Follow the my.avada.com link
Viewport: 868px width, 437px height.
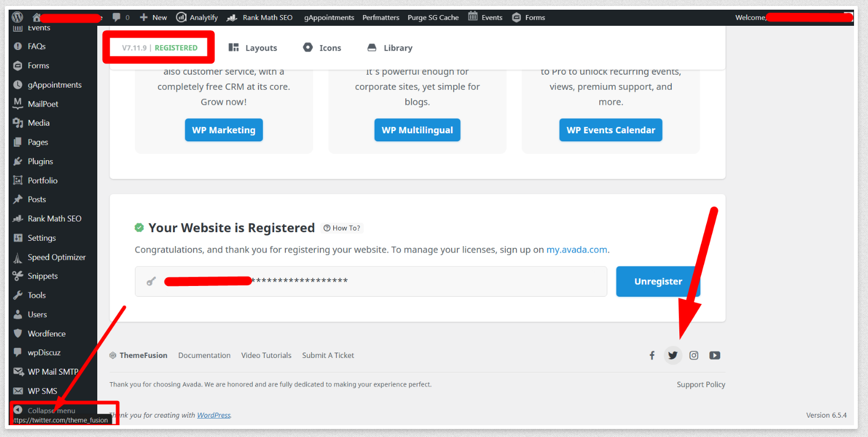point(577,249)
